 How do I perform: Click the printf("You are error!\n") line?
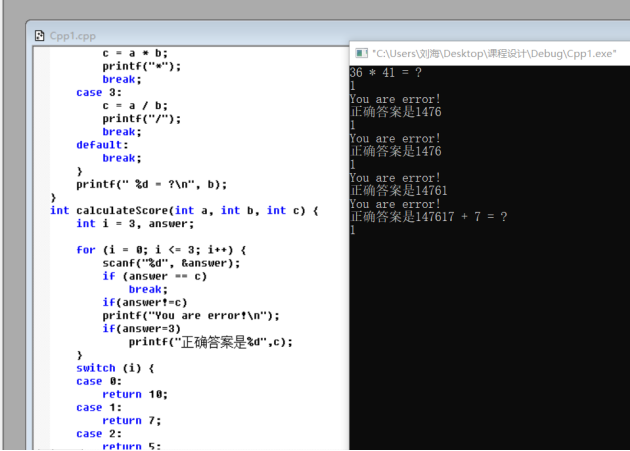pyautogui.click(x=191, y=316)
